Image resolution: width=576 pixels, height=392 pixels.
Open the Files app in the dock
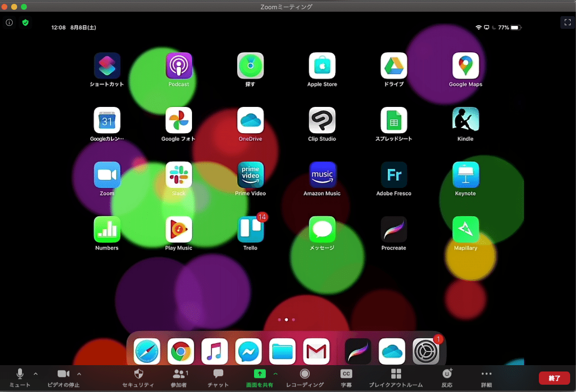point(282,351)
